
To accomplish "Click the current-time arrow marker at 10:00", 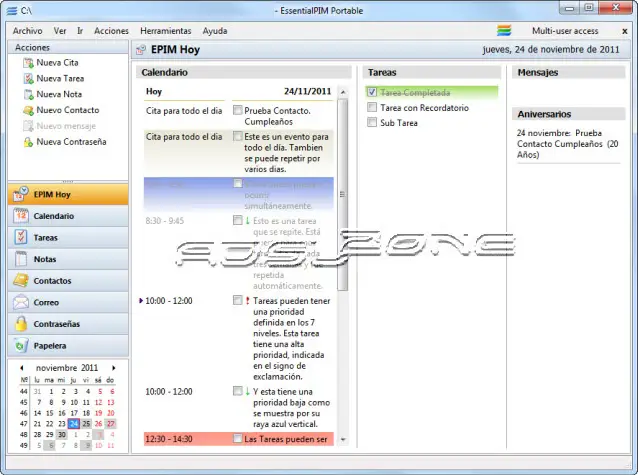I will [141, 301].
